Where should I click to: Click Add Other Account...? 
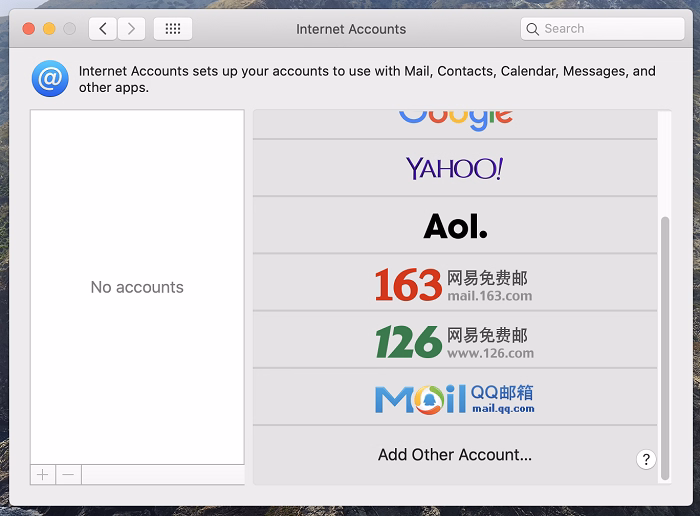tap(455, 454)
